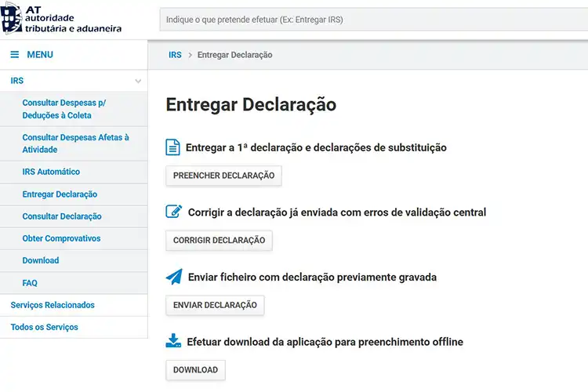This screenshot has height=392, width=588.
Task: Click the download icon beside Efetuar download
Action: coord(173,340)
